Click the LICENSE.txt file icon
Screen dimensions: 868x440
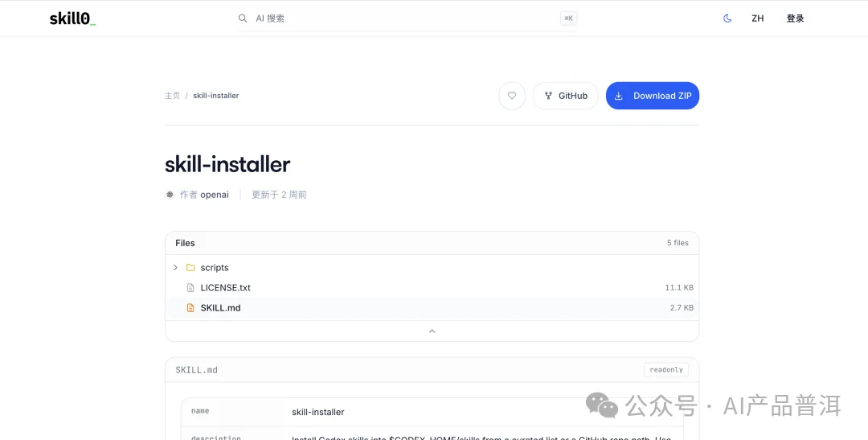pos(190,288)
